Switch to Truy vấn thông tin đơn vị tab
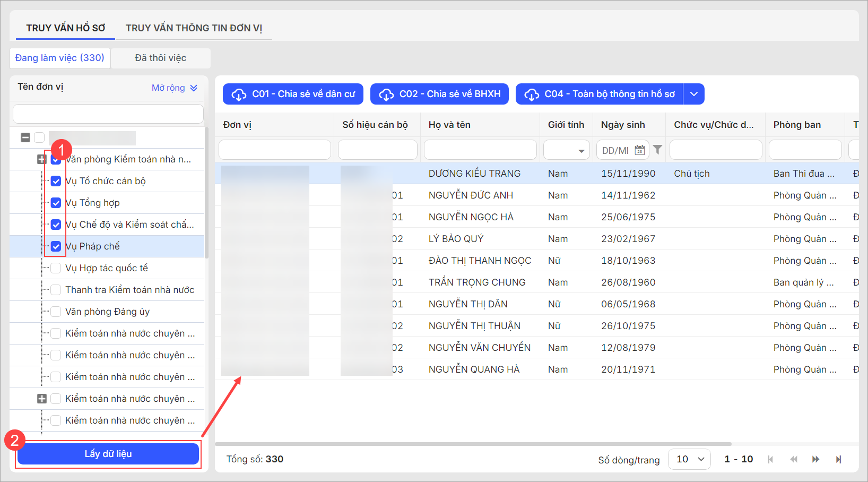Viewport: 868px width, 482px height. tap(194, 28)
